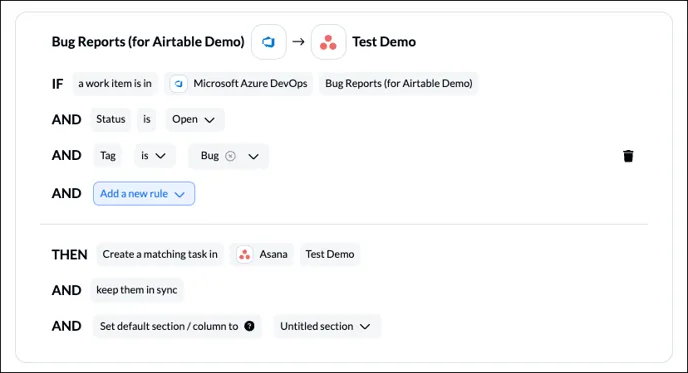Click the Azure DevOps icon in header
This screenshot has width=688, height=373.
tap(269, 42)
